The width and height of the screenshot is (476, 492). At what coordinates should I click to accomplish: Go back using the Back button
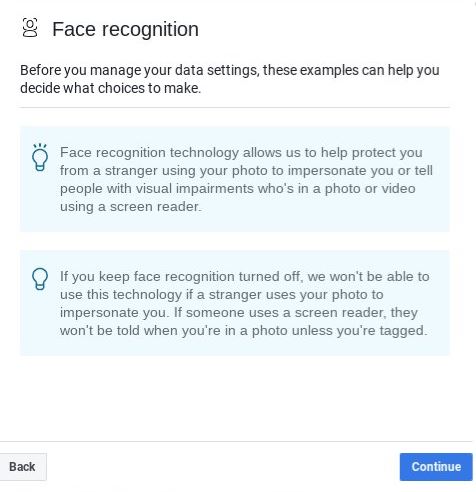click(x=22, y=467)
